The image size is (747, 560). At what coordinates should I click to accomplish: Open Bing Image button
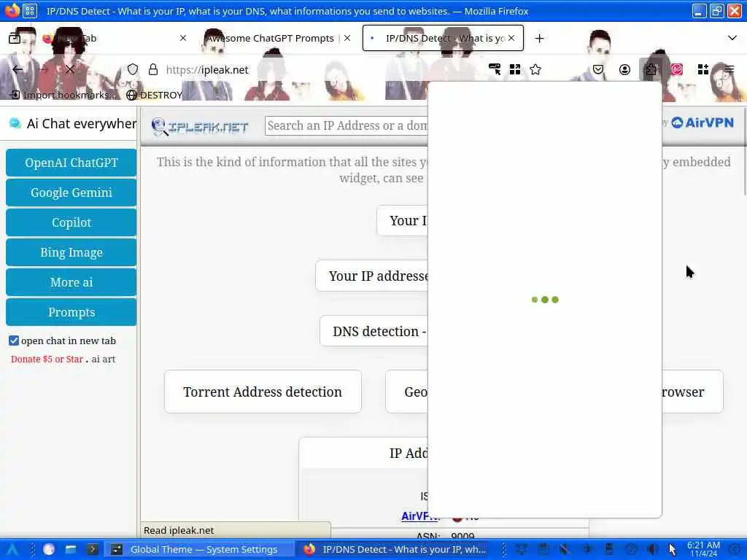click(x=71, y=252)
